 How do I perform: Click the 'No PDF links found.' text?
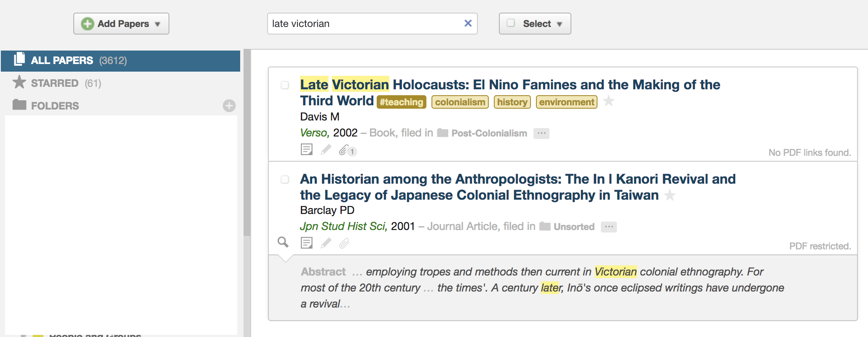(809, 152)
